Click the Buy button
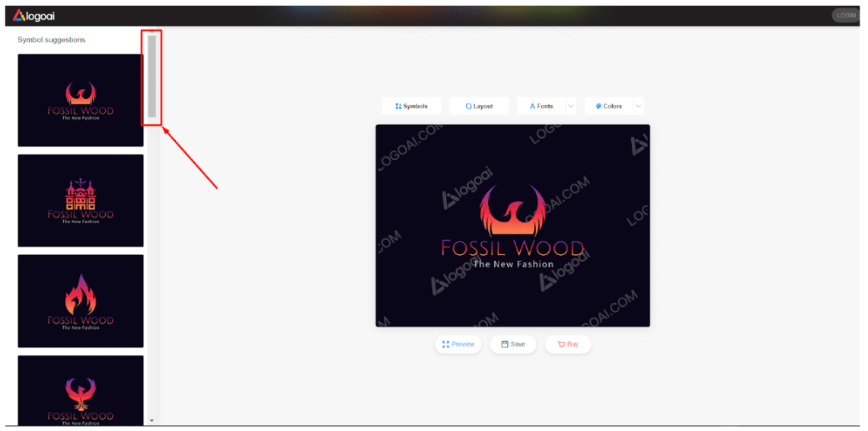 pos(568,344)
